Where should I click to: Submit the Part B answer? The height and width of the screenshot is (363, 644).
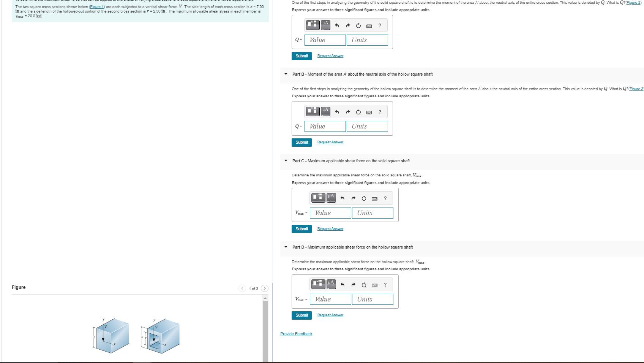point(301,142)
